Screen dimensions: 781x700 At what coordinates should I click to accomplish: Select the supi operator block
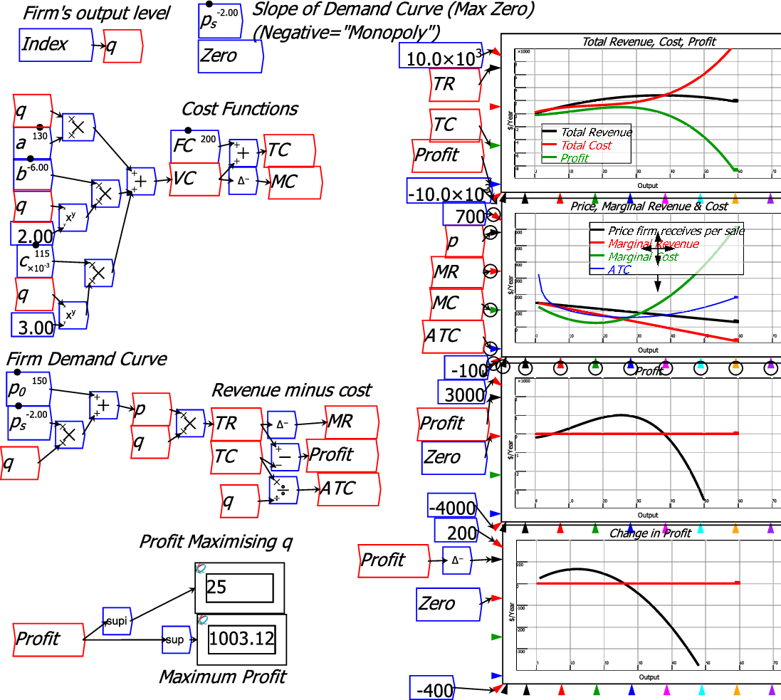pyautogui.click(x=117, y=621)
